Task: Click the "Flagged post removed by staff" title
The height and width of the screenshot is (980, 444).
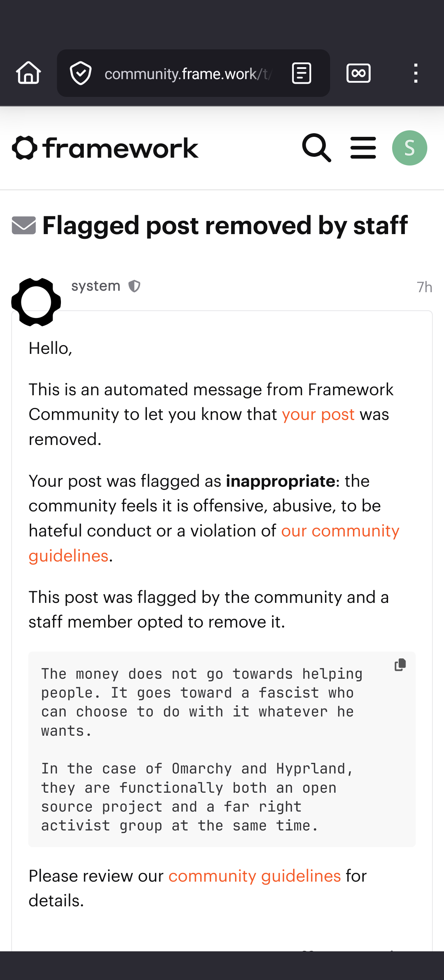Action: 225,225
